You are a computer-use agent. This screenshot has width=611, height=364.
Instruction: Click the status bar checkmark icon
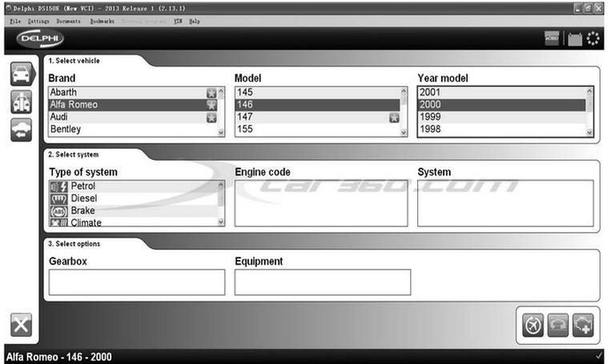(598, 356)
